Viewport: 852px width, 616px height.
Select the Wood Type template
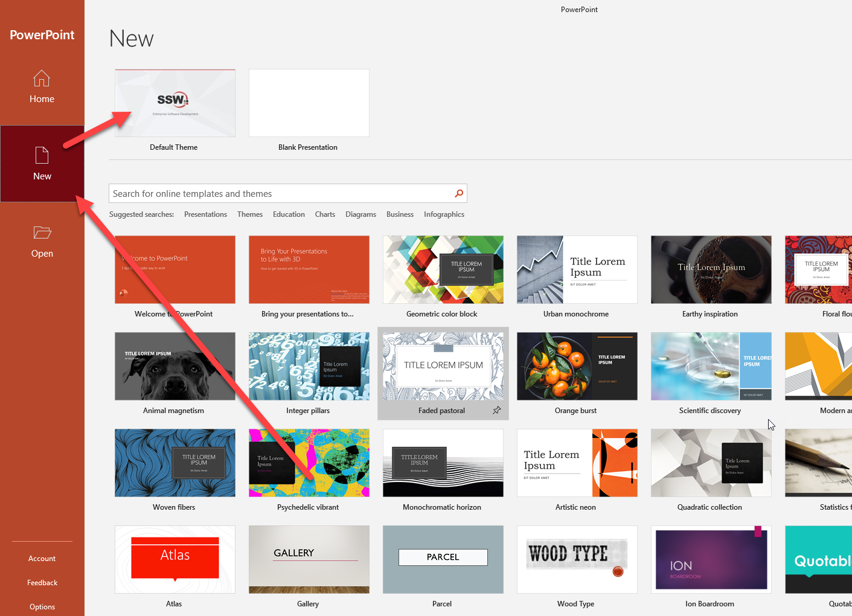point(577,560)
